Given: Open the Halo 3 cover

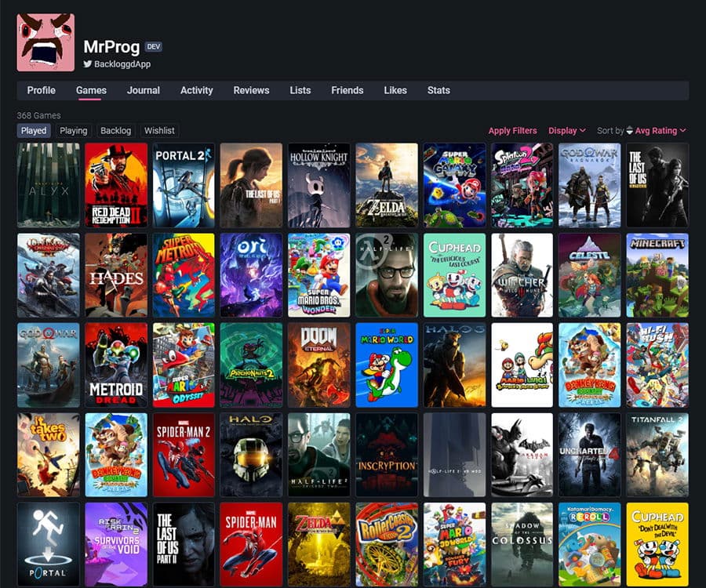Looking at the screenshot, I should tap(454, 365).
